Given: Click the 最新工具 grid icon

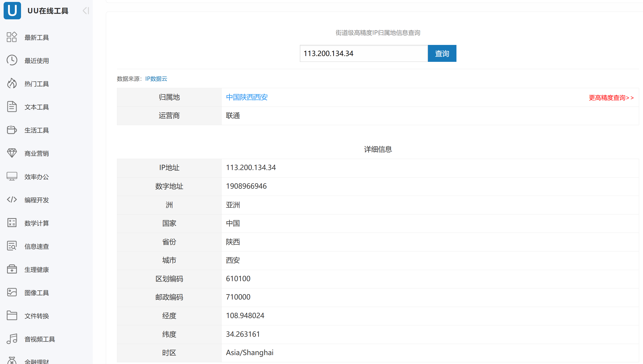Looking at the screenshot, I should coord(12,37).
